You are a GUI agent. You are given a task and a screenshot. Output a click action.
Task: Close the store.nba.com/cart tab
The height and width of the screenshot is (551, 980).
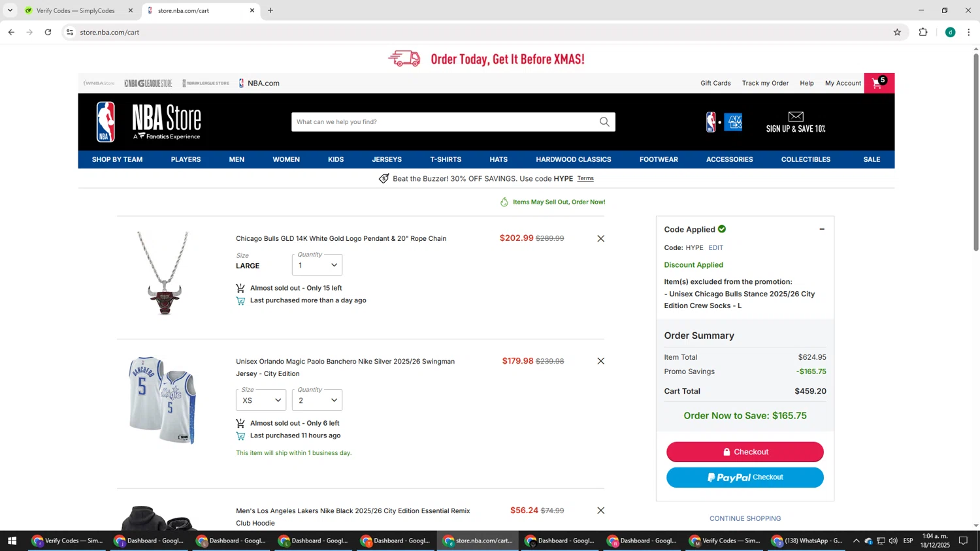coord(252,10)
